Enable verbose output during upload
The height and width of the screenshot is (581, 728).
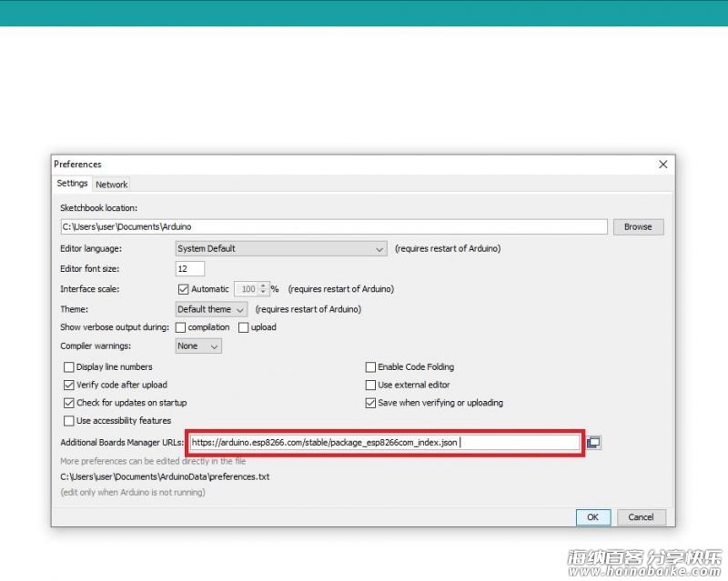[243, 327]
